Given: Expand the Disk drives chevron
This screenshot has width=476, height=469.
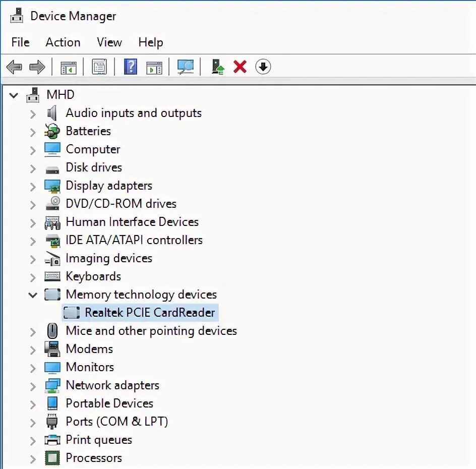Looking at the screenshot, I should pos(33,168).
